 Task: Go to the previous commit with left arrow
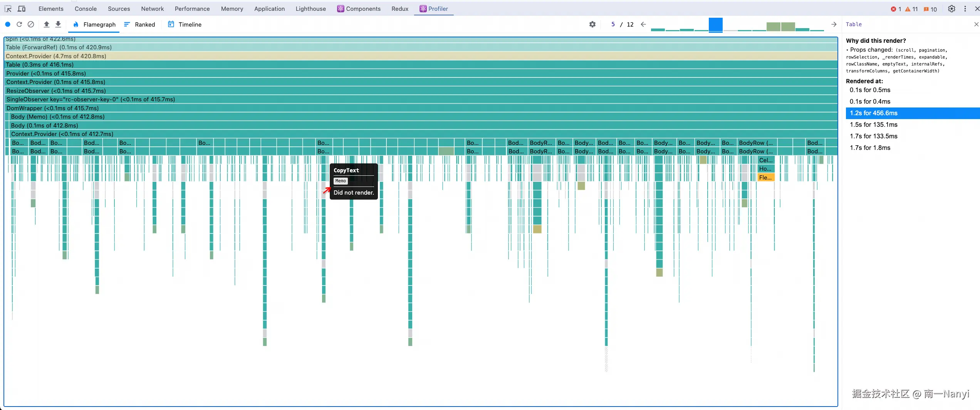pyautogui.click(x=643, y=24)
